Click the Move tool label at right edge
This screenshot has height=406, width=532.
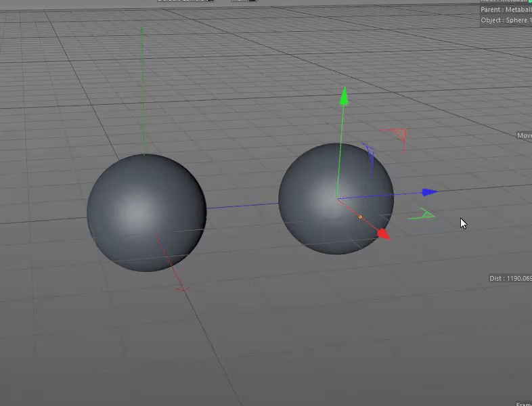click(x=524, y=135)
